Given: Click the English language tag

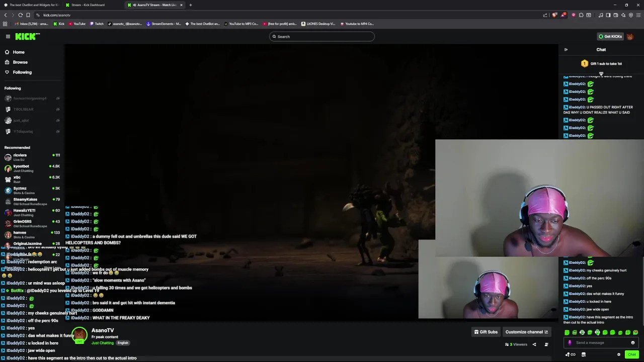Looking at the screenshot, I should 123,343.
